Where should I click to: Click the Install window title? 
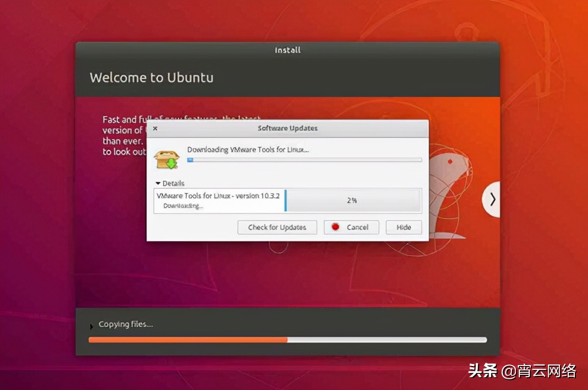(x=288, y=50)
